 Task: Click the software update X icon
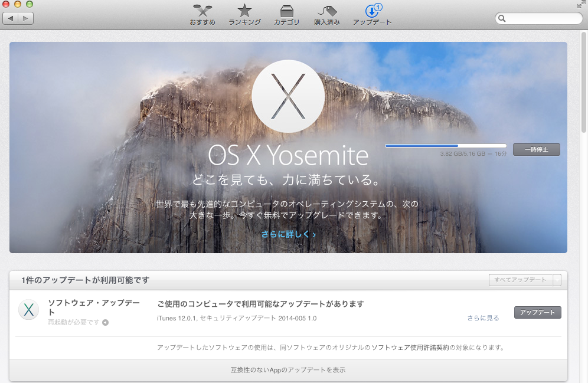29,310
